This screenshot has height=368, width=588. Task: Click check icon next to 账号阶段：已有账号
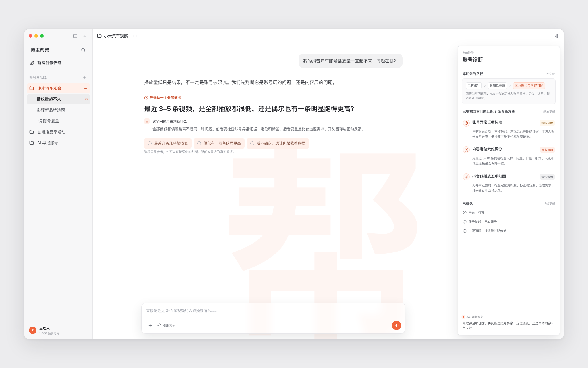point(465,222)
